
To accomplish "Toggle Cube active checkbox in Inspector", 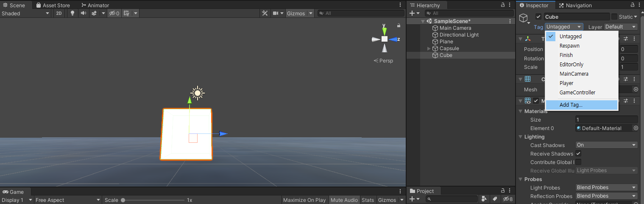I will pyautogui.click(x=538, y=17).
